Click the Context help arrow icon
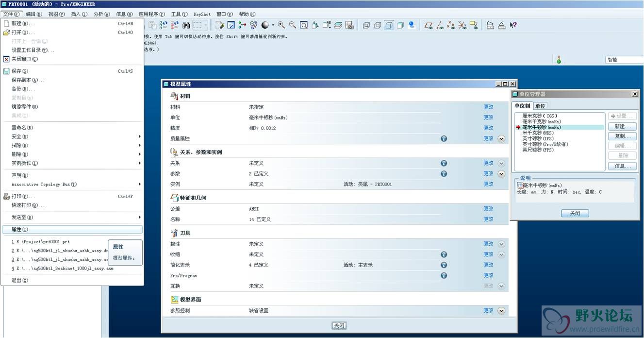The height and width of the screenshot is (338, 644). click(513, 25)
